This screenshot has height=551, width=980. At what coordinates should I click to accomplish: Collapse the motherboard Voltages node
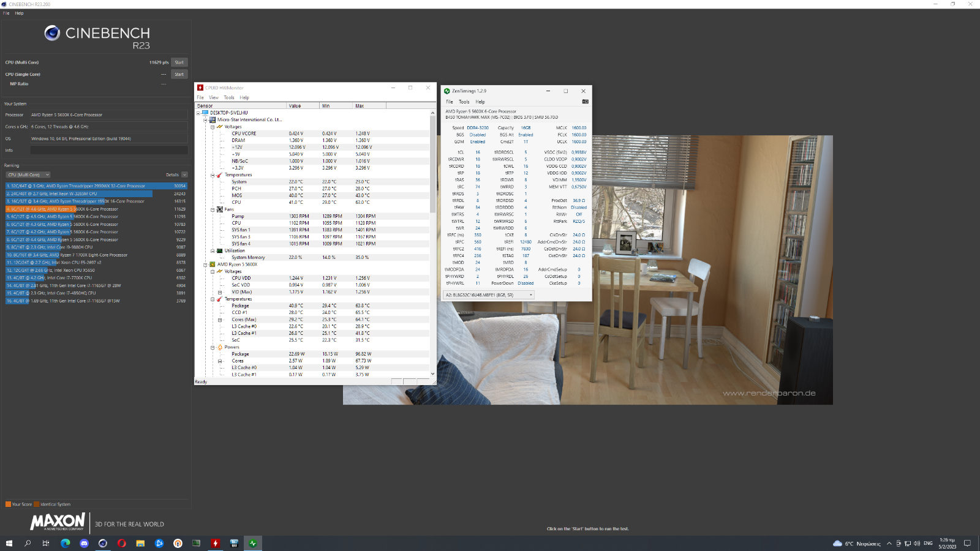pos(213,127)
